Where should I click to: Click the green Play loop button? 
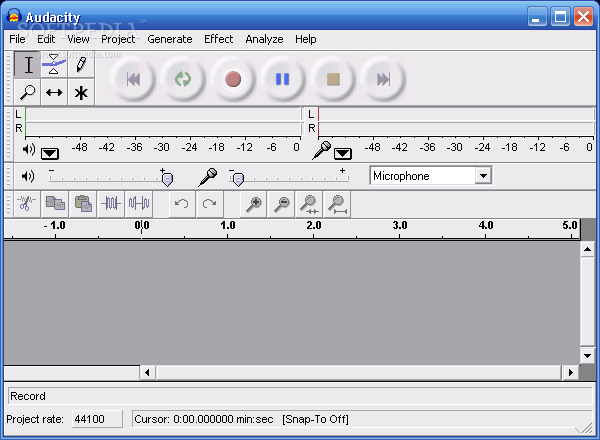[183, 79]
